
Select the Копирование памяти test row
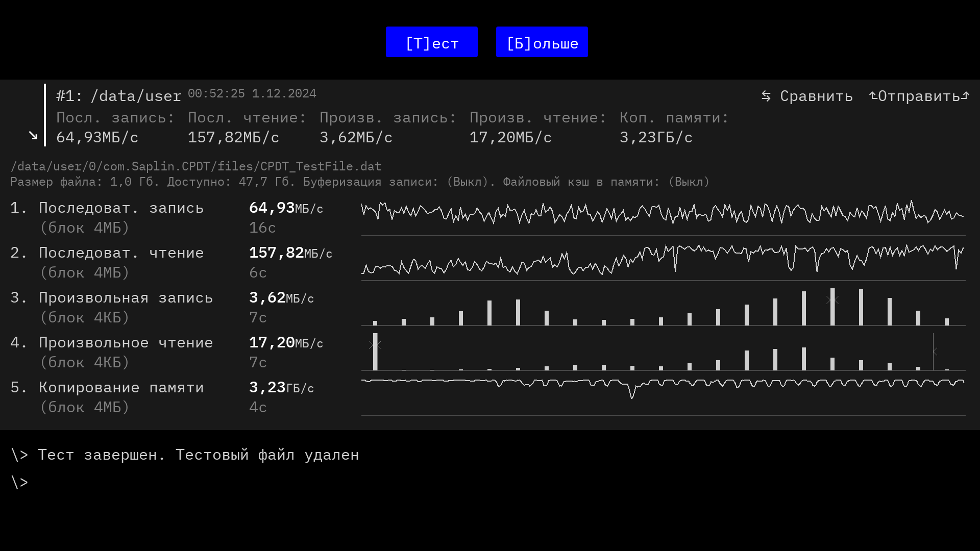click(121, 388)
